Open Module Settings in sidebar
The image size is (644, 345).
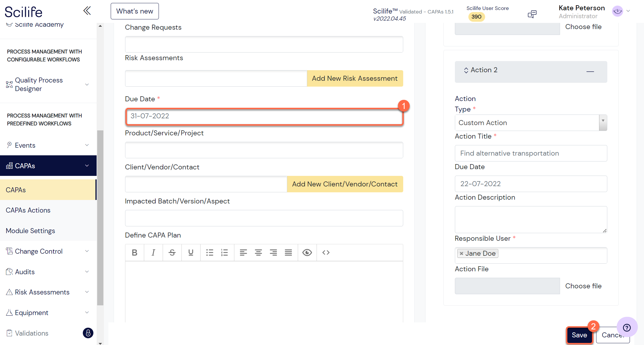31,231
